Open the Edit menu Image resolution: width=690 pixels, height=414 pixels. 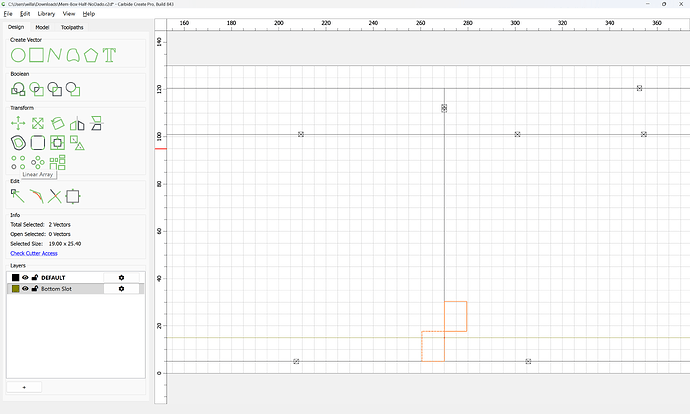[25, 14]
